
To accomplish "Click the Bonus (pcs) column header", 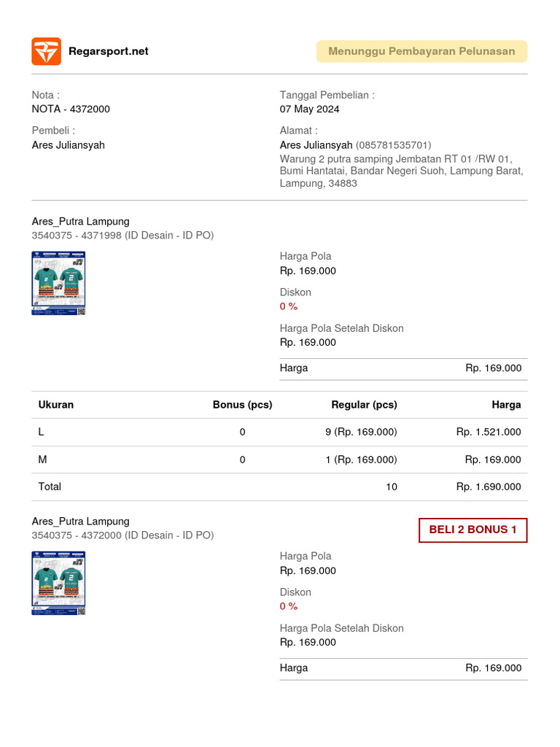I will click(x=242, y=405).
